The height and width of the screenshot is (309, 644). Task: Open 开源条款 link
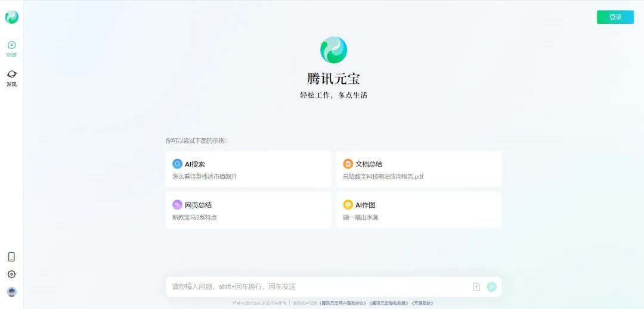coord(422,303)
